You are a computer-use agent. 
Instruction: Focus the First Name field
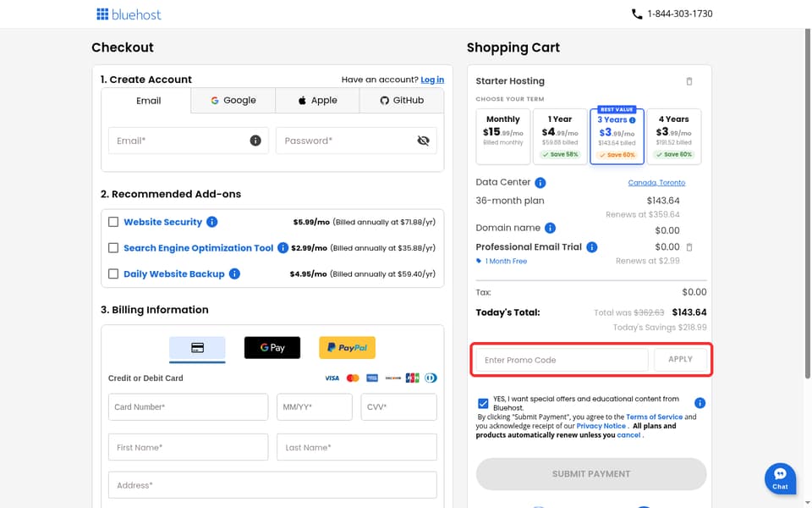pyautogui.click(x=189, y=447)
